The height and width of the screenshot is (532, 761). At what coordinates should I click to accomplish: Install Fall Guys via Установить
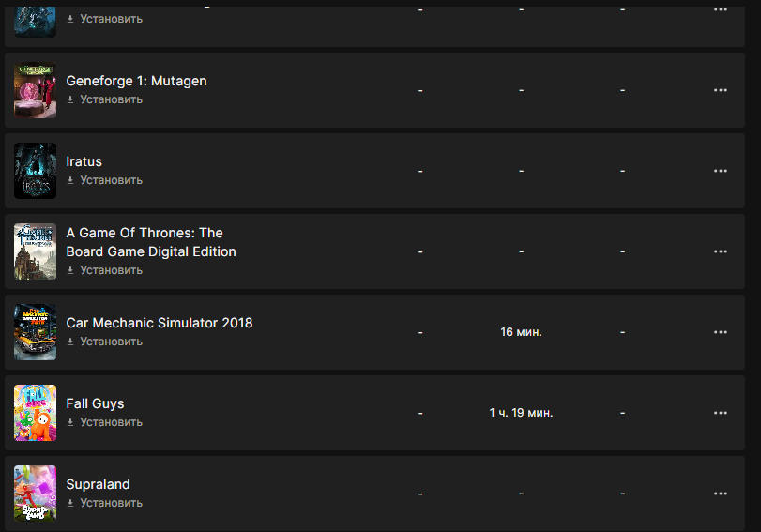[x=111, y=422]
